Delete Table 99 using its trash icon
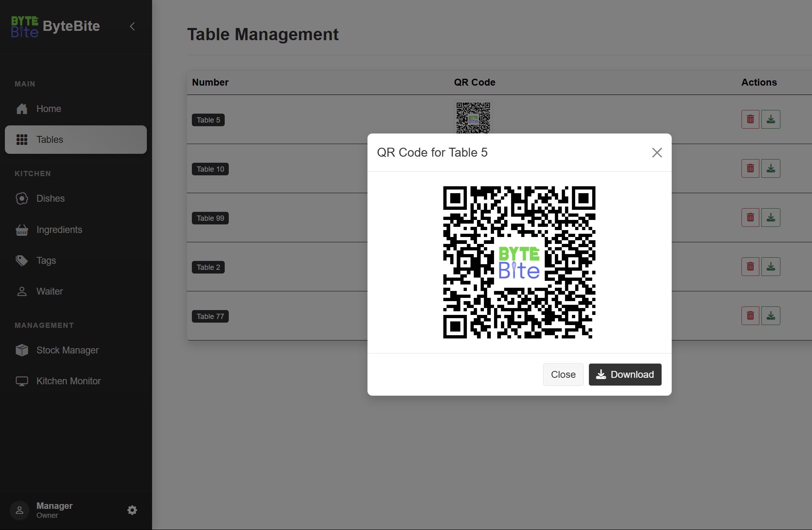 [750, 218]
